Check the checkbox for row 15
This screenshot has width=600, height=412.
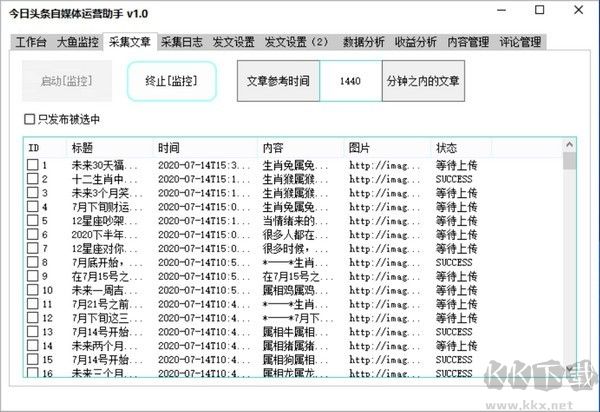click(33, 359)
